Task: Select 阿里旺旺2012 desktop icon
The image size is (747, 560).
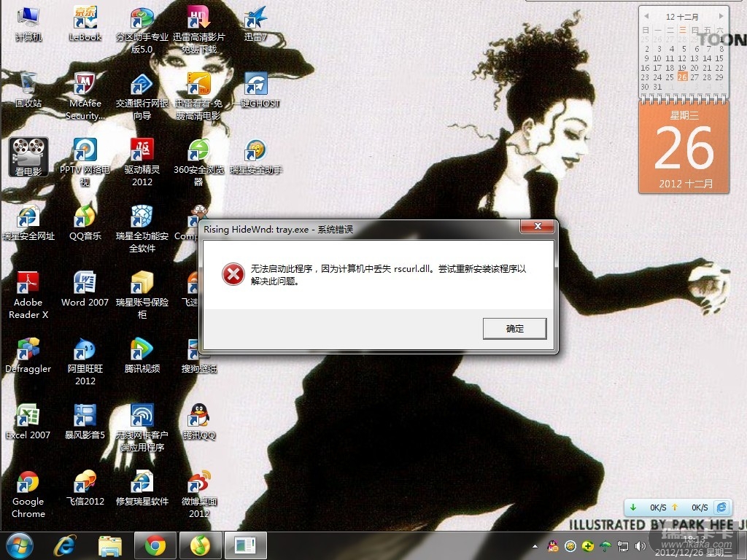Action: coord(85,362)
